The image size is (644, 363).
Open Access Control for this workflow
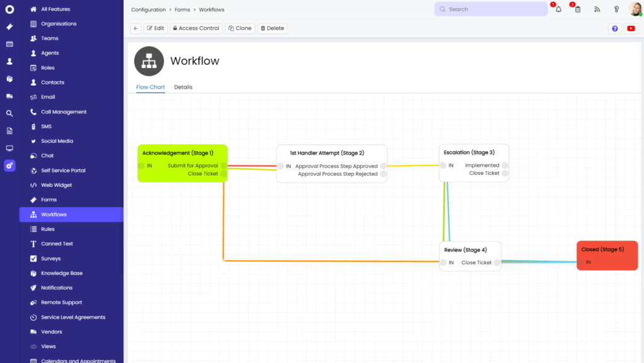click(x=196, y=28)
